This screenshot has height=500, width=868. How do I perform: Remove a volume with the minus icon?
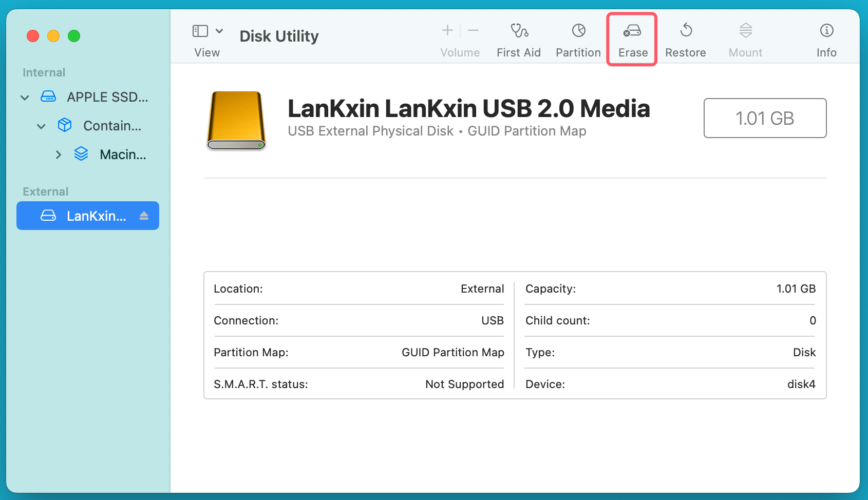pyautogui.click(x=474, y=31)
